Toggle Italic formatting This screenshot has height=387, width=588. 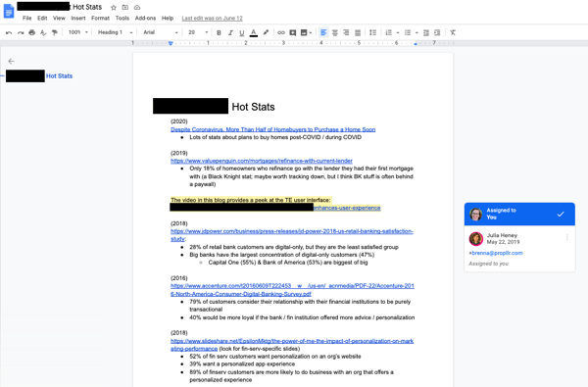[x=230, y=32]
